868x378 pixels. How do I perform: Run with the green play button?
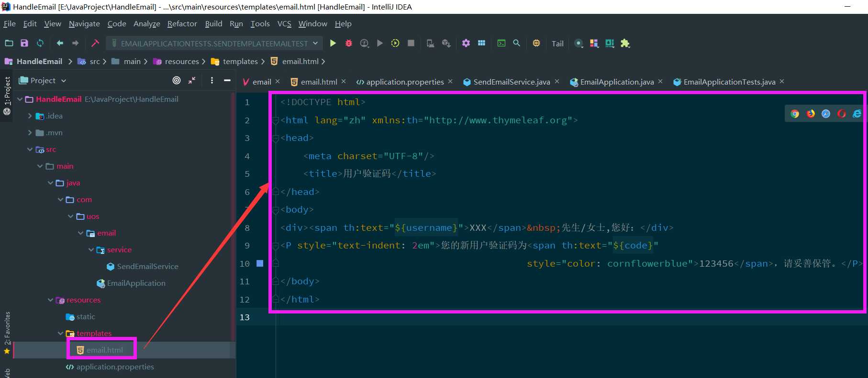pos(333,43)
